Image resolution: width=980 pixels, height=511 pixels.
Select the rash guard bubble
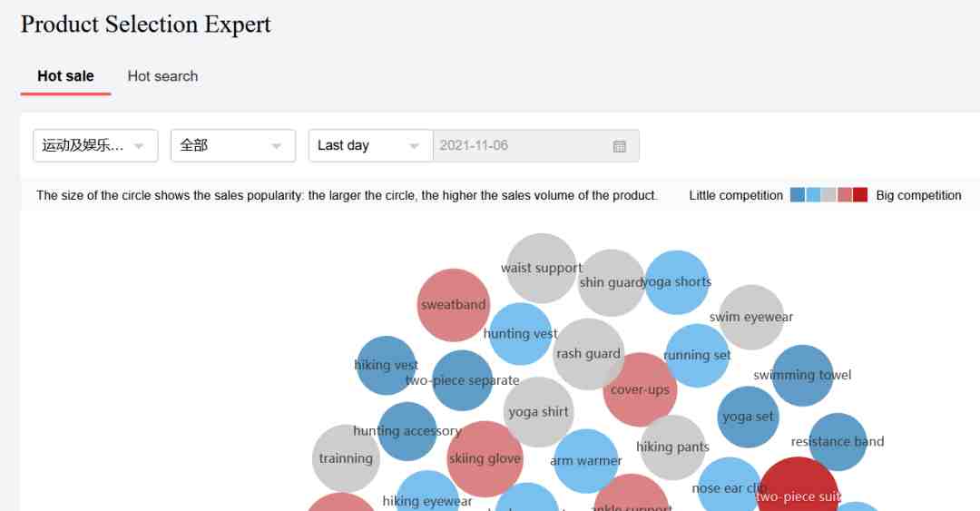tap(588, 354)
